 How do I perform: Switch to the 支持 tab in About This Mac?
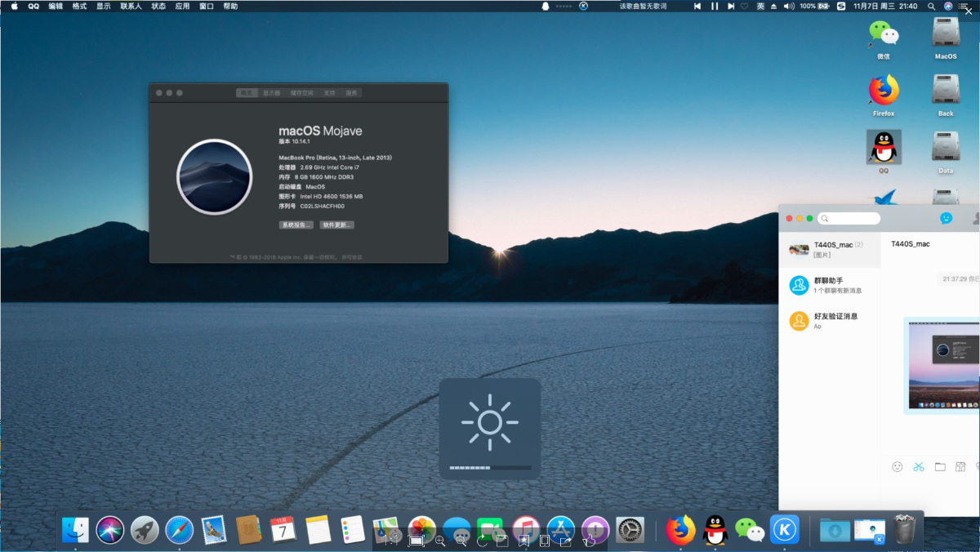pyautogui.click(x=329, y=93)
